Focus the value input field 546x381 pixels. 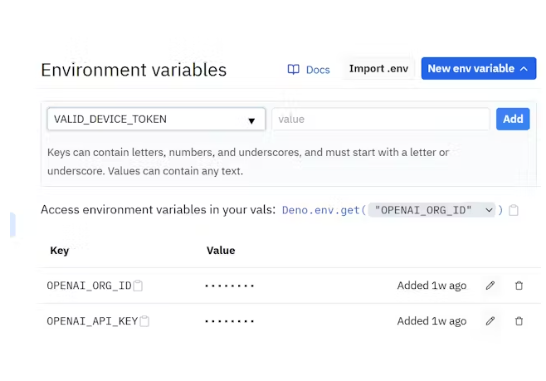click(381, 119)
